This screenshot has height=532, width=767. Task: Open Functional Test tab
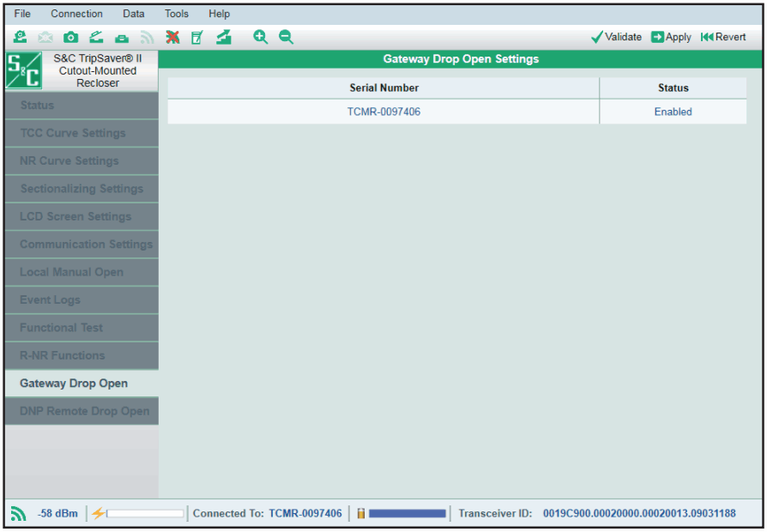82,328
